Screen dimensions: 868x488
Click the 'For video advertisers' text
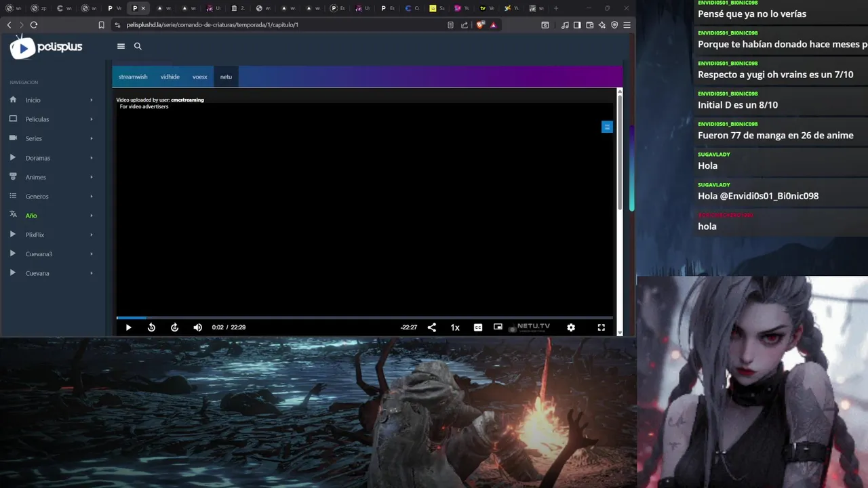[144, 106]
